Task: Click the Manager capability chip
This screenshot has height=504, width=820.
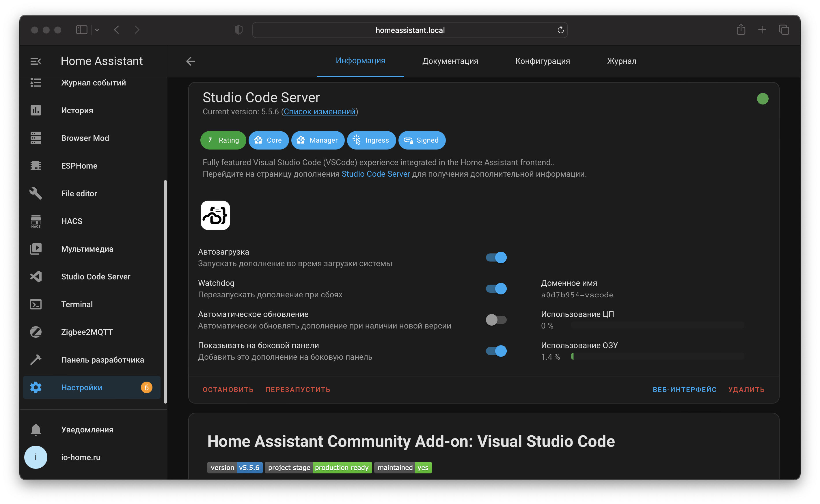Action: [x=318, y=140]
